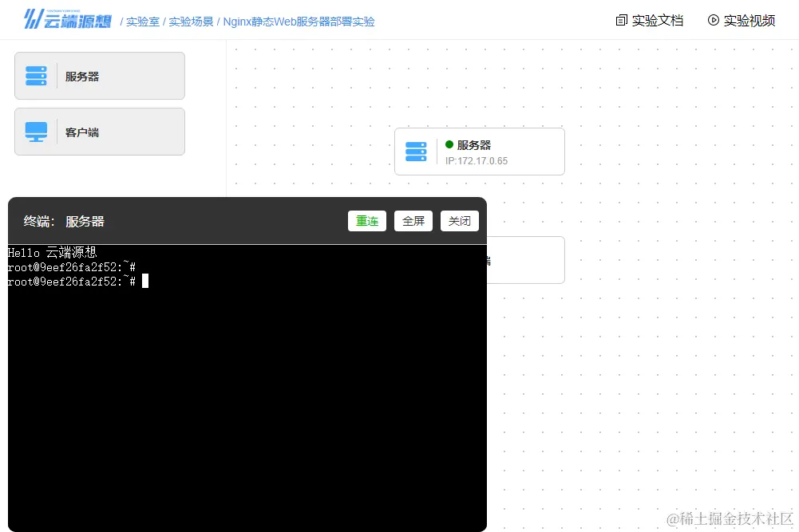
Task: Open the 实验视频 link
Action: point(750,21)
